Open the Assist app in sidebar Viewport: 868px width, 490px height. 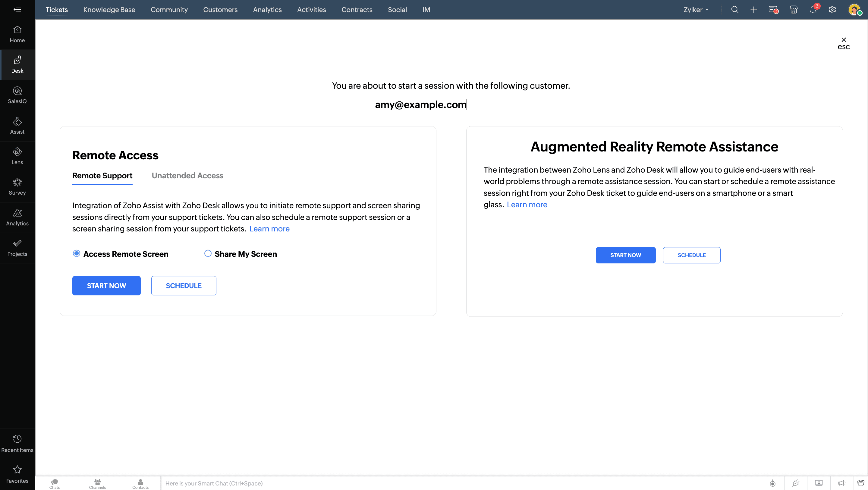17,126
